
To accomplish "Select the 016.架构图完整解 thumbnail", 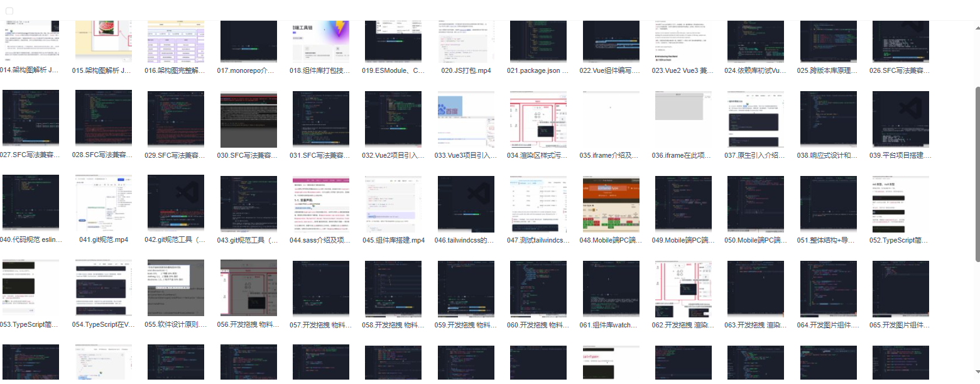I will [x=176, y=41].
